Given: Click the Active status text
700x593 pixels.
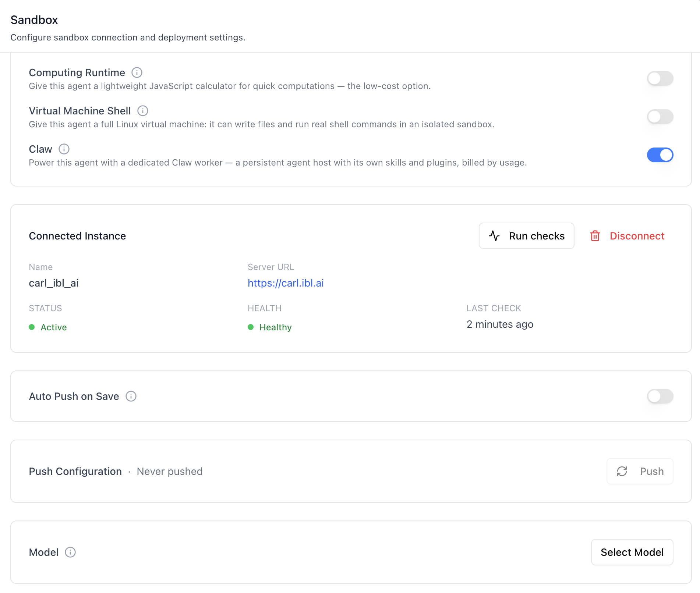Looking at the screenshot, I should tap(54, 327).
